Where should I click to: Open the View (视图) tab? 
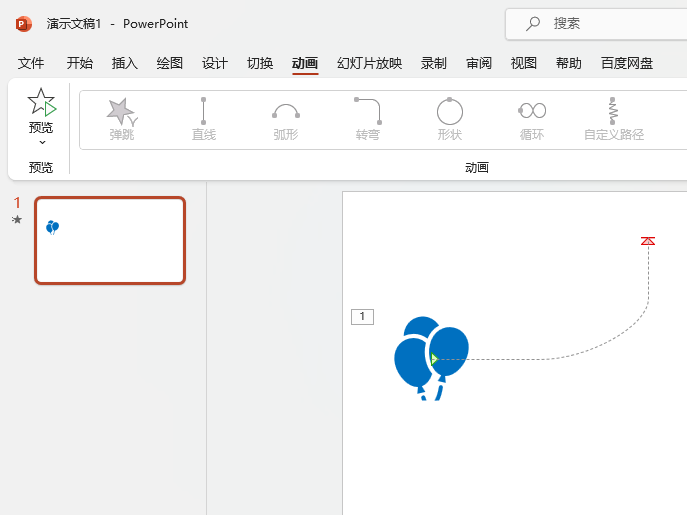(x=524, y=63)
